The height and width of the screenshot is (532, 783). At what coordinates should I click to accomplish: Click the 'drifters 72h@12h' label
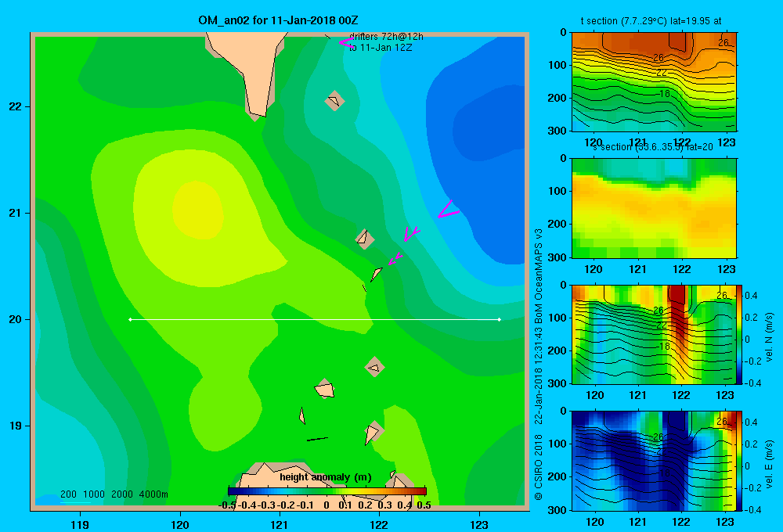(x=386, y=37)
